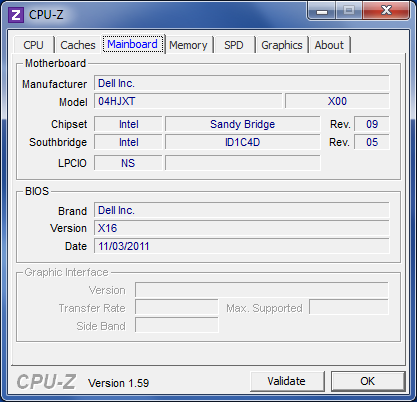Viewport: 417px width, 402px height.
Task: Click the LPCIO NS field
Action: click(x=128, y=163)
